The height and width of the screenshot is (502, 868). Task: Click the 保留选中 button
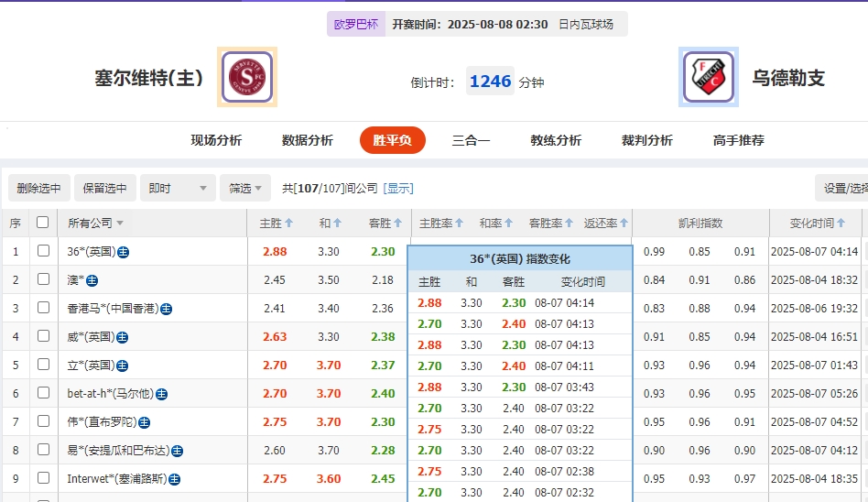(105, 188)
